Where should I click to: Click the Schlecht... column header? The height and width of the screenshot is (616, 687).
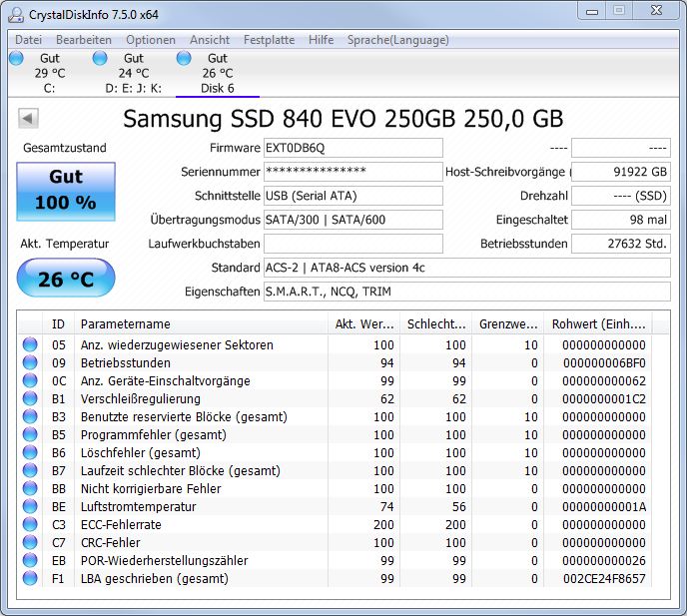click(436, 324)
